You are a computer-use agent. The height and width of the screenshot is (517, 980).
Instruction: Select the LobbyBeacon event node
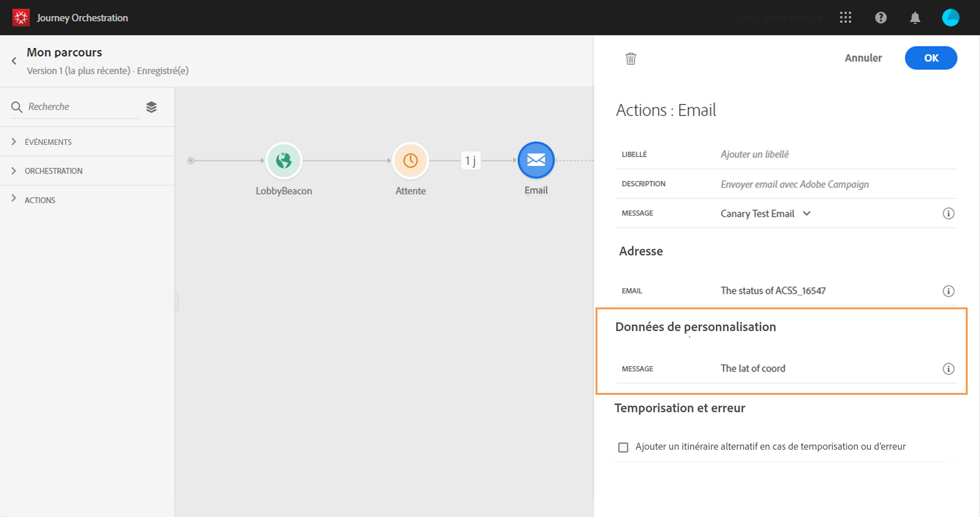tap(284, 160)
